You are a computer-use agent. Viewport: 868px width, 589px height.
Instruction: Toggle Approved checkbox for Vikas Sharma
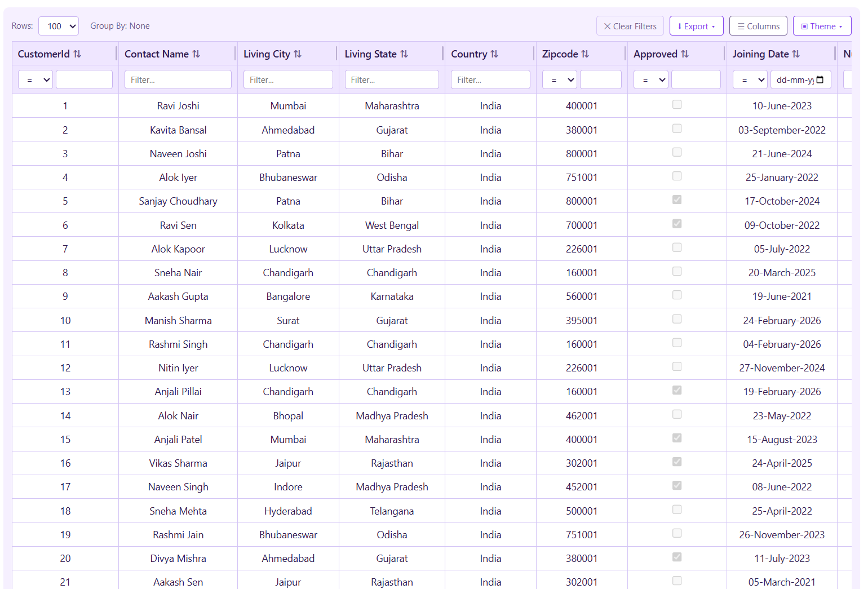pos(677,462)
